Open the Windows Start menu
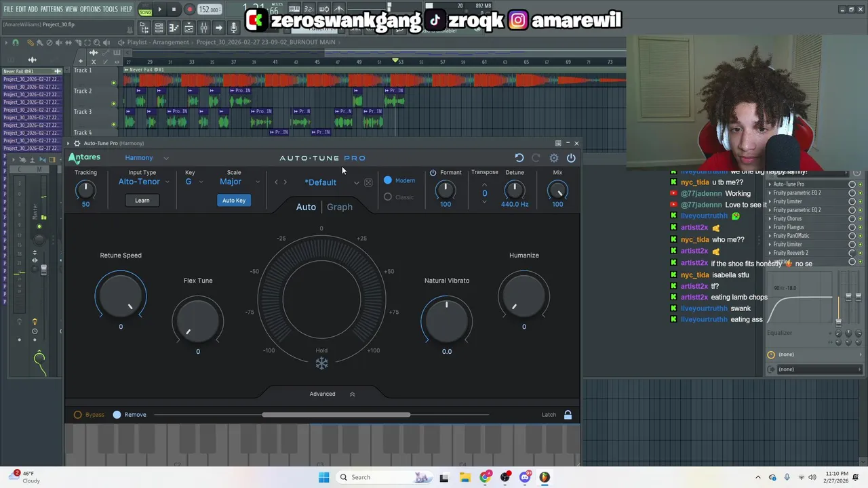 pos(324,477)
